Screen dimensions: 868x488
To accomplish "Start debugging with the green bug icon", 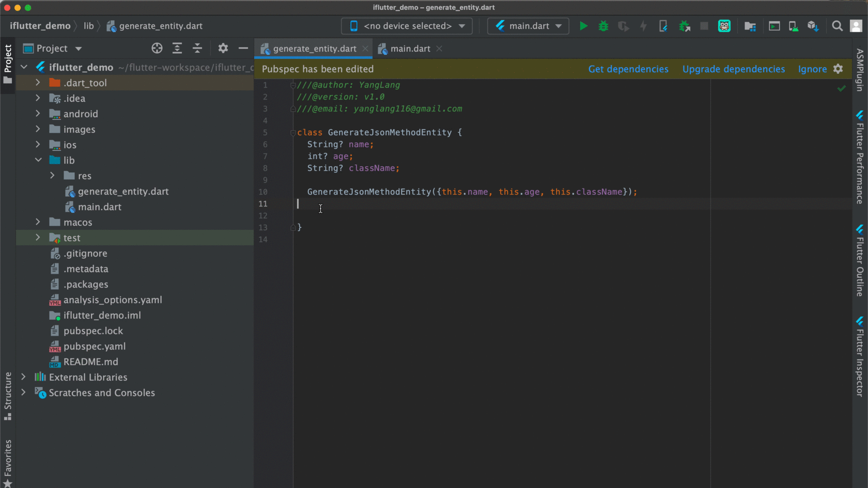I will (x=603, y=26).
